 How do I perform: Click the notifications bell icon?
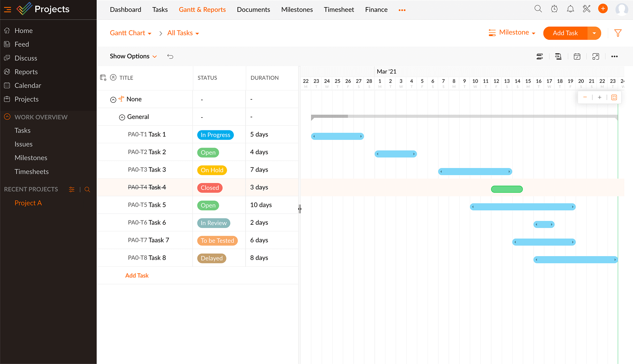click(570, 9)
